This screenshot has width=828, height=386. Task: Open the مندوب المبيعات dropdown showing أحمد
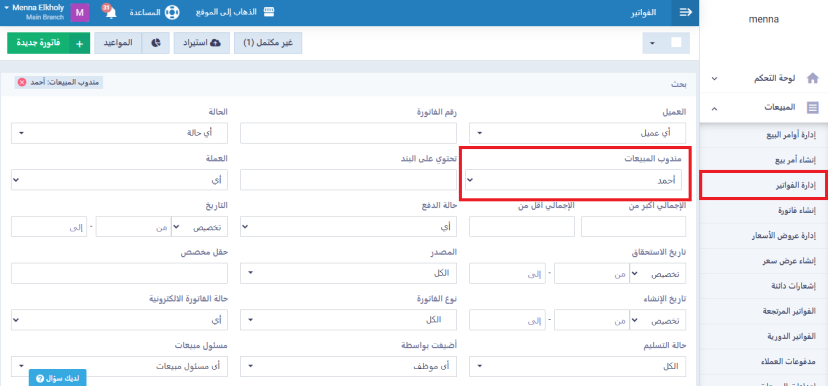(573, 180)
